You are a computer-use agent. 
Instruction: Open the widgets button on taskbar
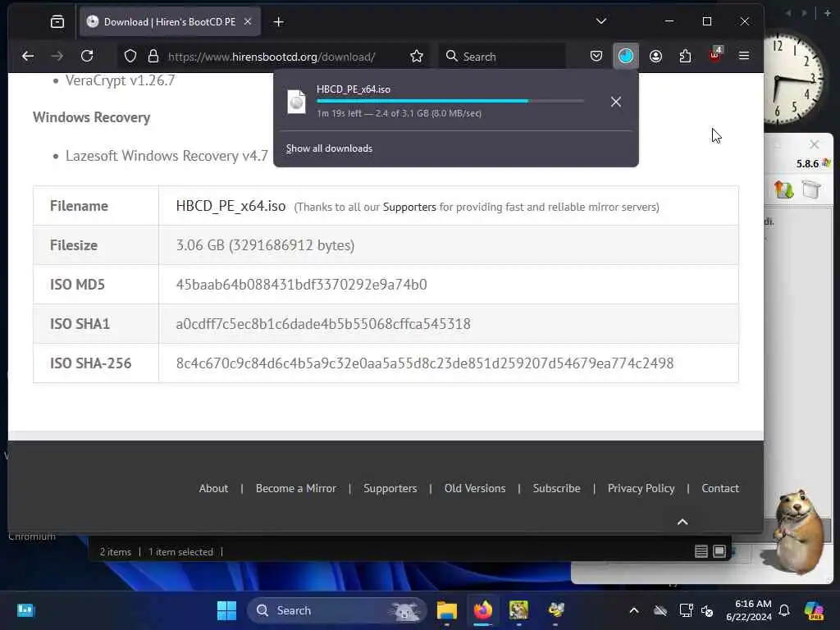tap(25, 610)
